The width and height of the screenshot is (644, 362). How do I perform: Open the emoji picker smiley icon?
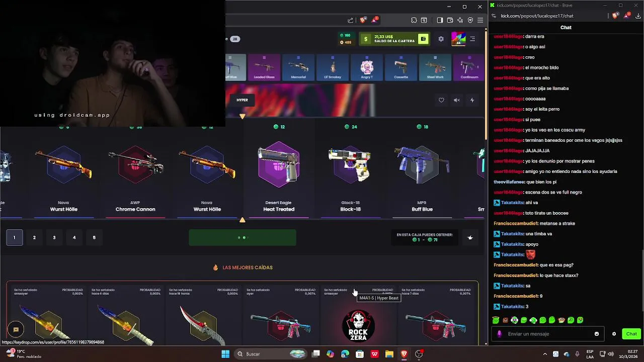[x=597, y=334]
